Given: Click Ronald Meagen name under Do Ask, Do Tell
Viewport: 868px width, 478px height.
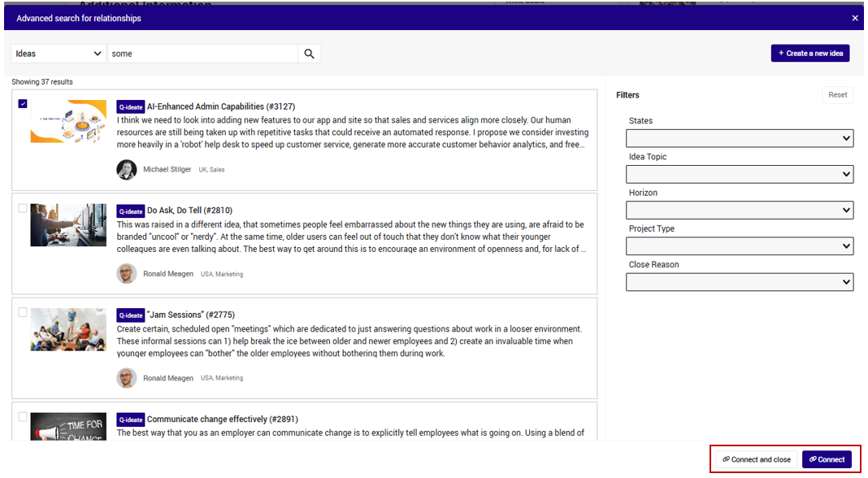Looking at the screenshot, I should (168, 274).
